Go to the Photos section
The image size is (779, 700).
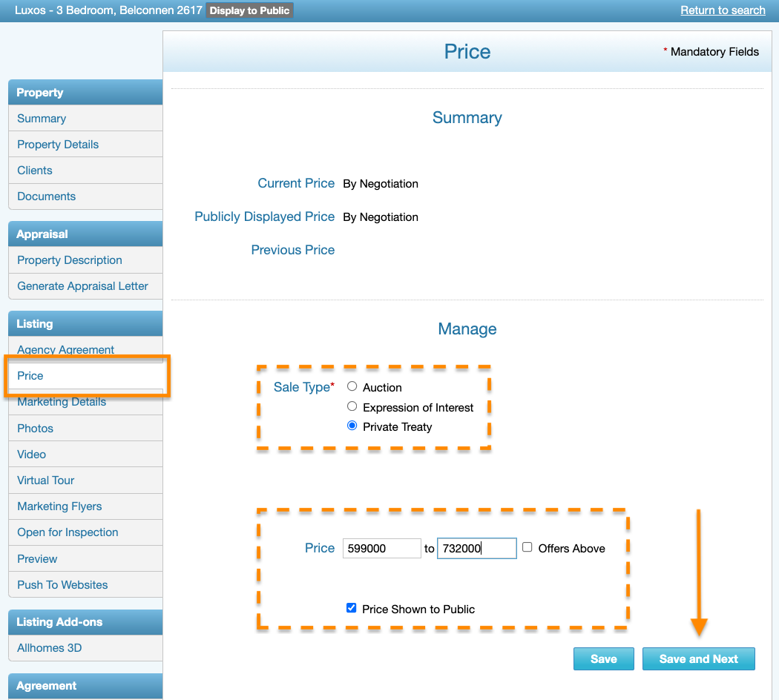coord(36,429)
